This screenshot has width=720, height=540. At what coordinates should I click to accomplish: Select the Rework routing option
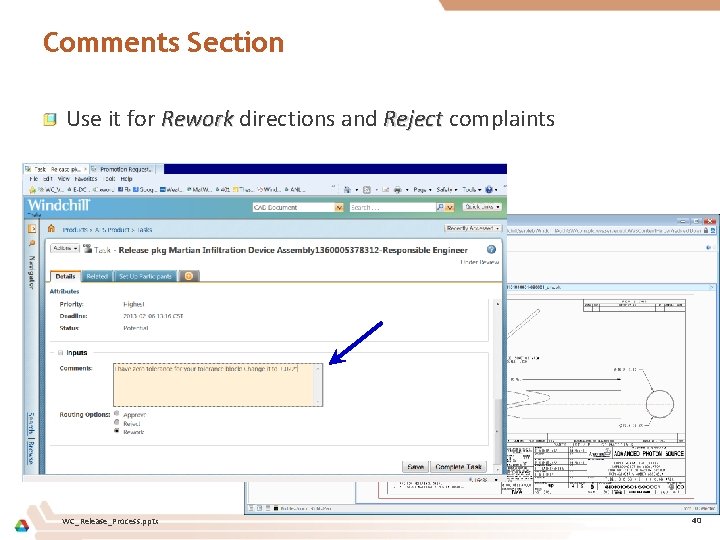(117, 431)
